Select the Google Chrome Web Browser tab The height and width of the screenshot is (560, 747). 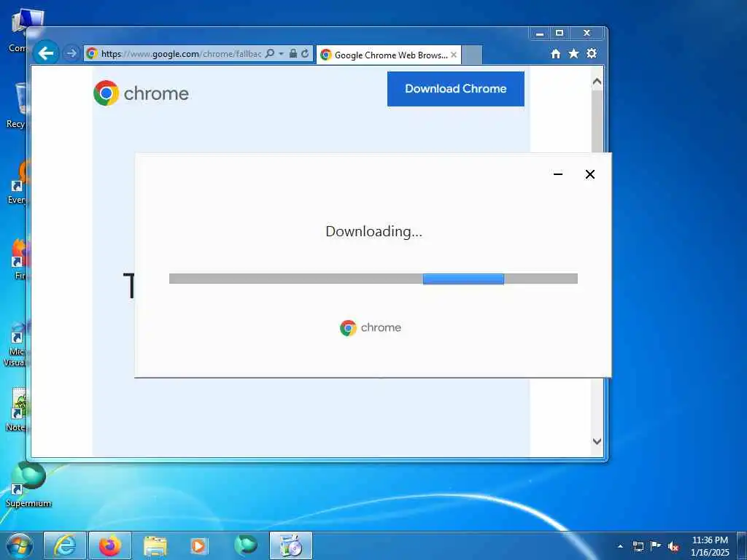390,55
